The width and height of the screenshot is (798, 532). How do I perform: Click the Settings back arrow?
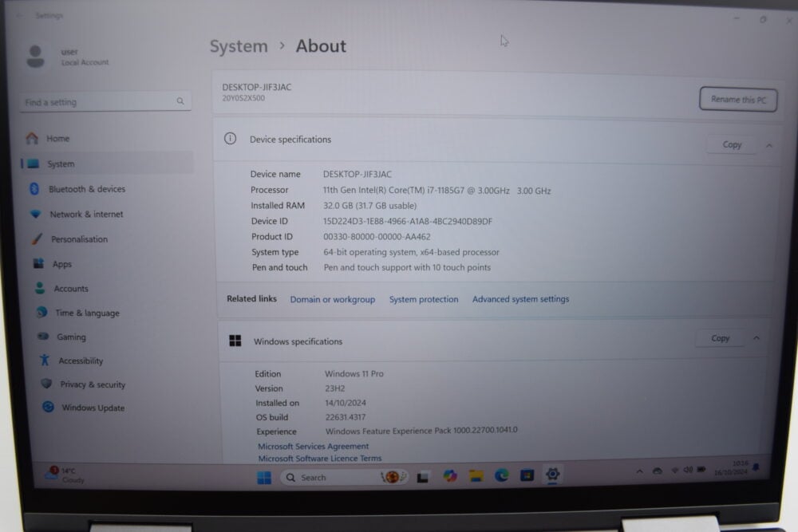tap(19, 16)
